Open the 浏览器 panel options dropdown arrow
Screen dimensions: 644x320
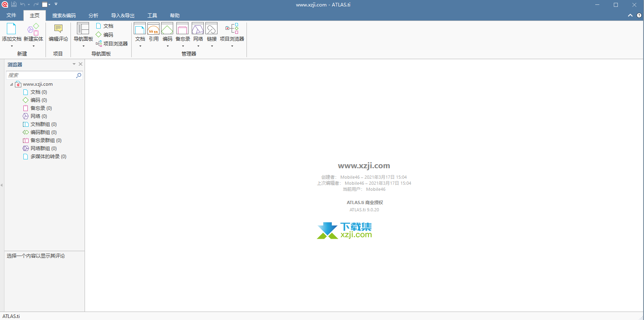pyautogui.click(x=74, y=64)
